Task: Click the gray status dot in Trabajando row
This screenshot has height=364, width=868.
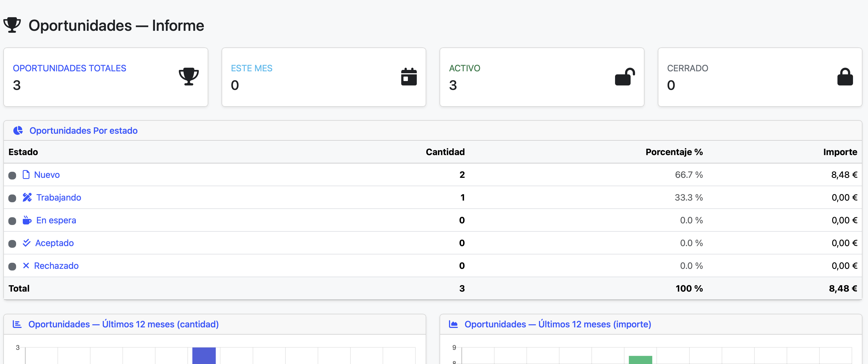Action: (12, 198)
